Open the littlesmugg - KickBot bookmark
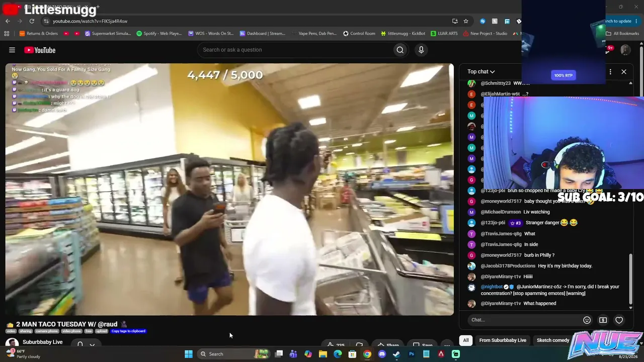 point(403,34)
